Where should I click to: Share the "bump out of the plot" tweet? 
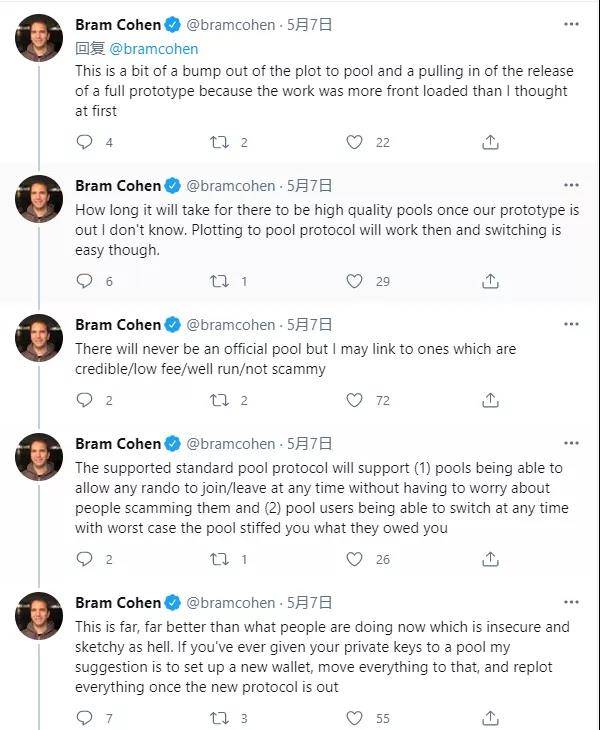[x=490, y=143]
